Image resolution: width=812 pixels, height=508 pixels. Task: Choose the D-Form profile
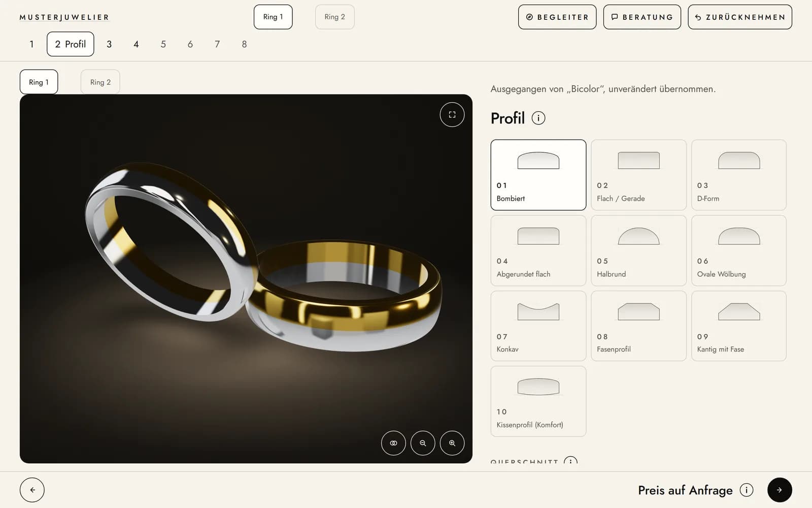739,175
